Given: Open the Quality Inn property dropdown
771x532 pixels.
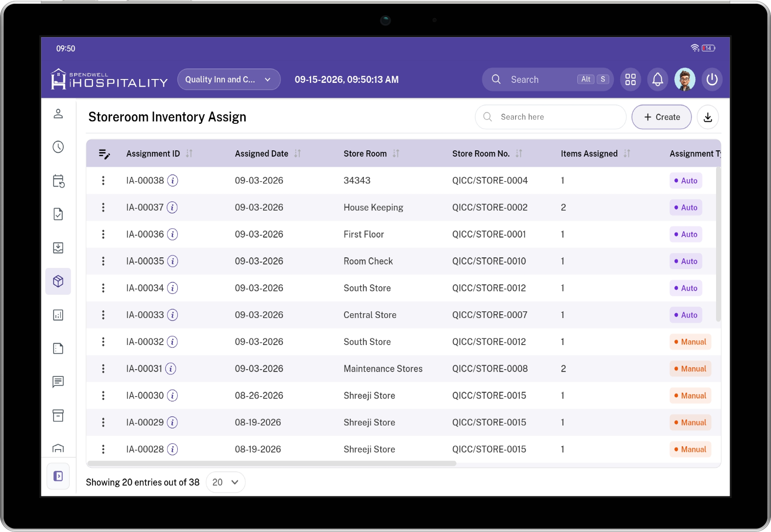Looking at the screenshot, I should 229,80.
